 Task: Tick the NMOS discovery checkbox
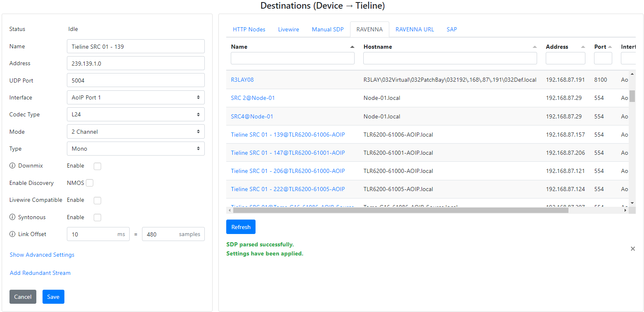click(x=90, y=183)
